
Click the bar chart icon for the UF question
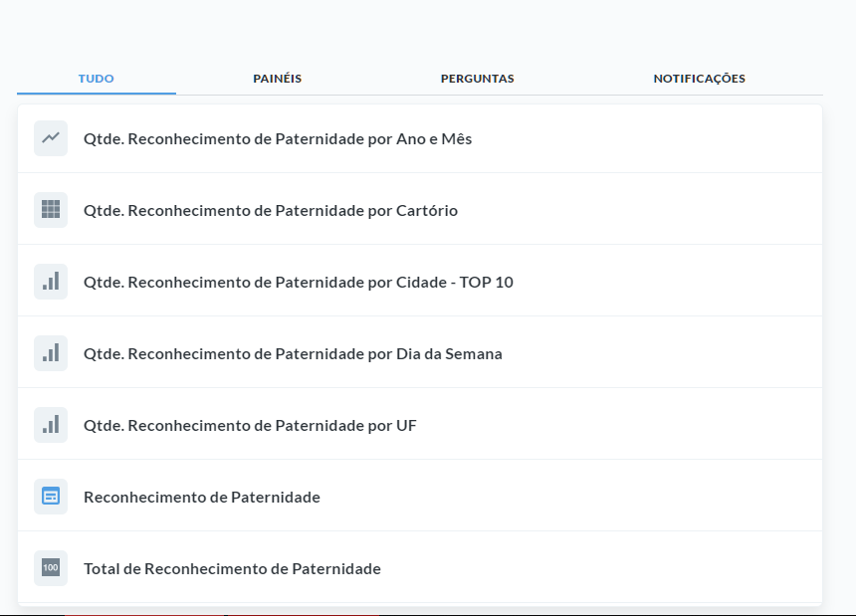click(x=51, y=425)
